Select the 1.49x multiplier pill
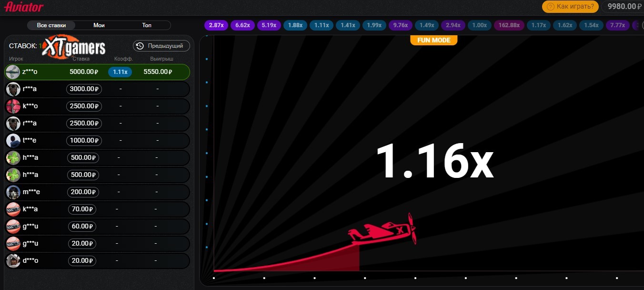This screenshot has height=290, width=644. [x=427, y=25]
